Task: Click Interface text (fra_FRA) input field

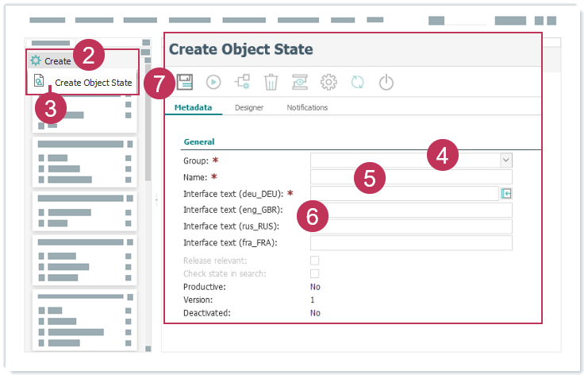Action: (410, 243)
